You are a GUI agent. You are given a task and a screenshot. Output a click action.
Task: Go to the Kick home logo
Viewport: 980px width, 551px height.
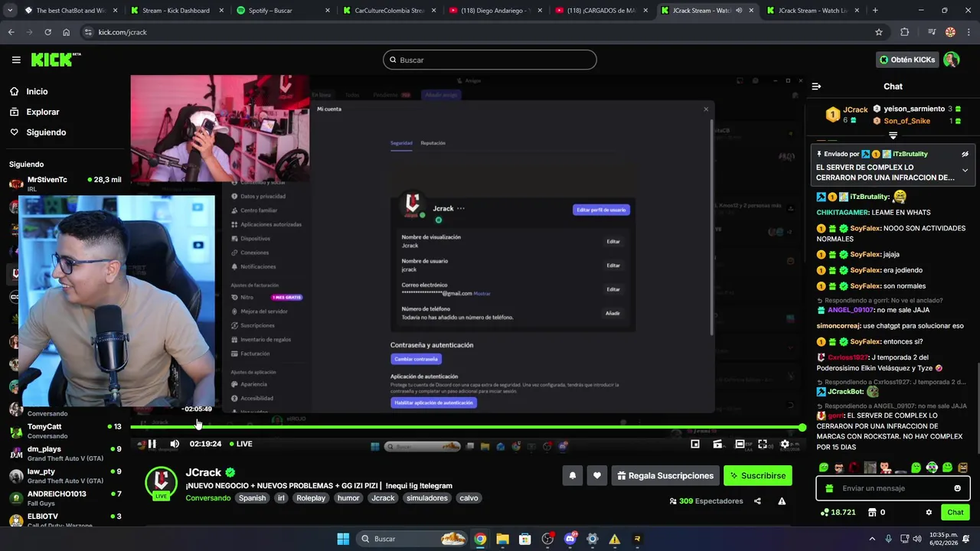(55, 60)
